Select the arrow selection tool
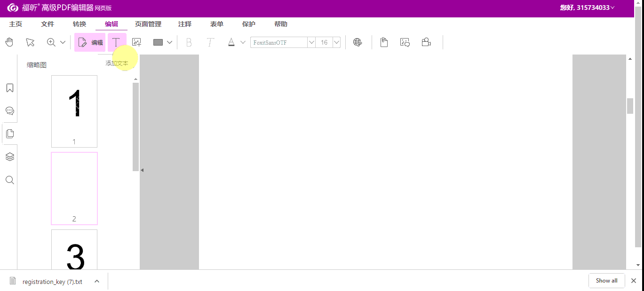The image size is (644, 291). (x=31, y=42)
